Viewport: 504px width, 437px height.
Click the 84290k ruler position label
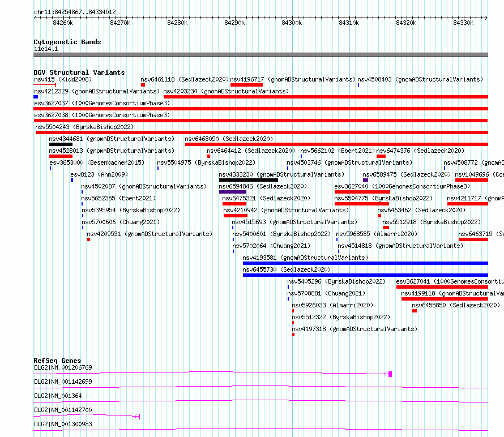(234, 23)
